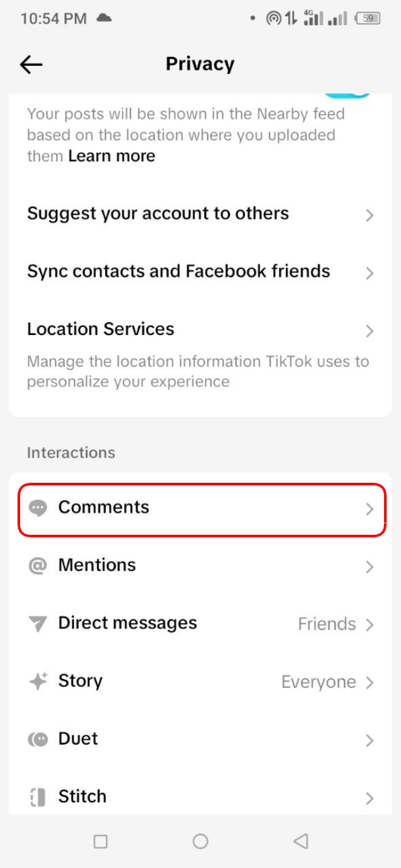Open Location Services settings
401x868 pixels.
(100, 329)
